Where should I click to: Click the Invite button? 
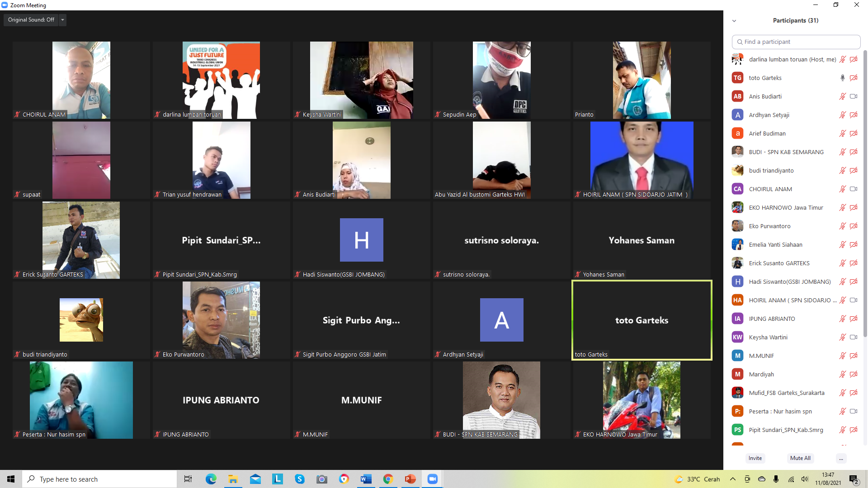[755, 458]
